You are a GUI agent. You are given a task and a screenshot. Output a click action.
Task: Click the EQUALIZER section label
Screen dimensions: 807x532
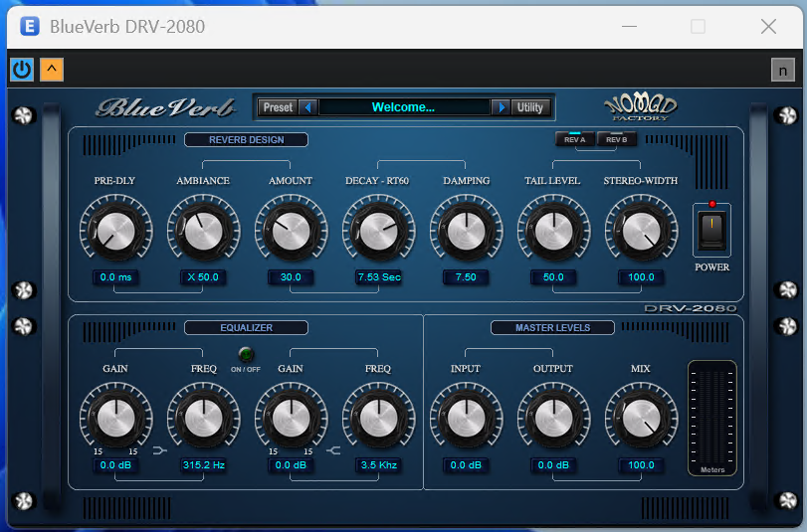point(246,328)
